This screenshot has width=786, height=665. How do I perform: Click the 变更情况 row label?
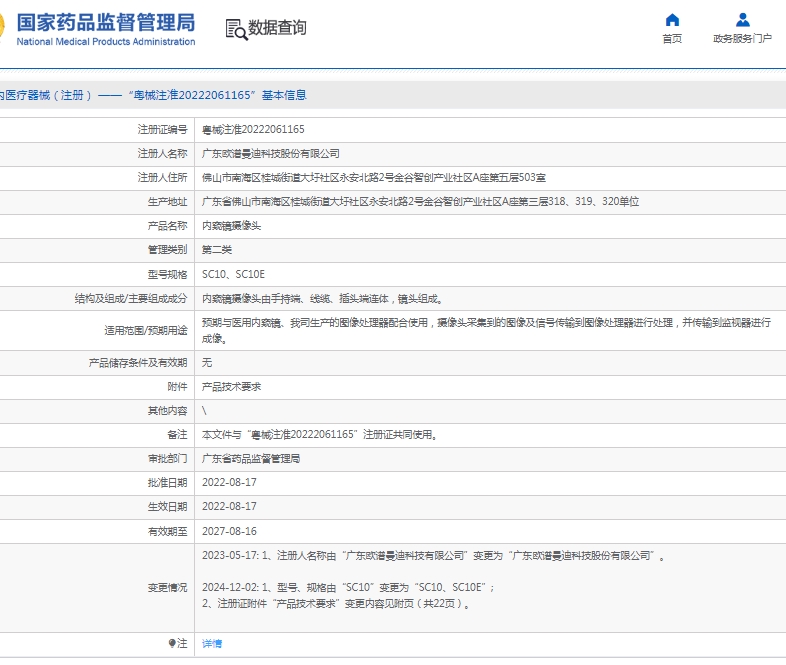tap(167, 587)
